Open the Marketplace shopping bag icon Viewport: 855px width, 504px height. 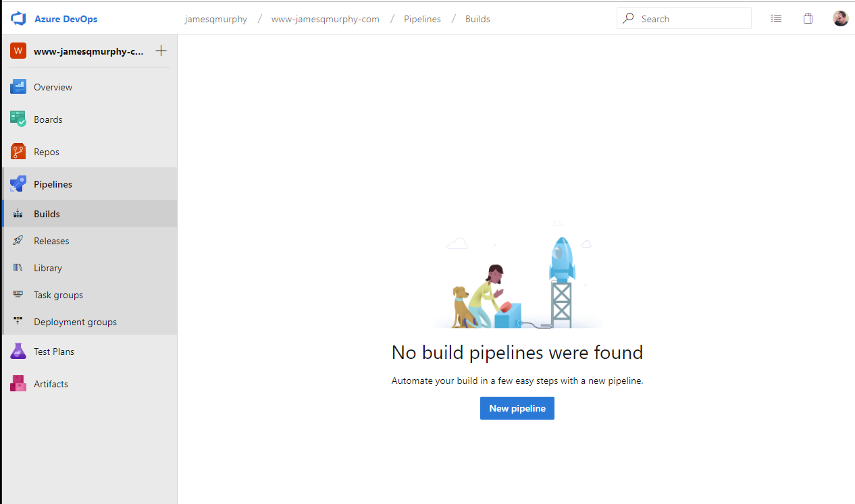coord(808,18)
